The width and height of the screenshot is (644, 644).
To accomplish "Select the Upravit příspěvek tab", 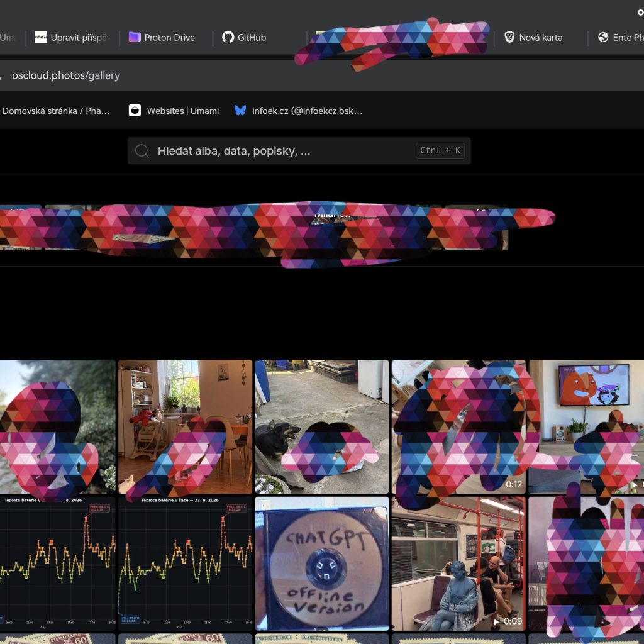I will click(x=72, y=37).
